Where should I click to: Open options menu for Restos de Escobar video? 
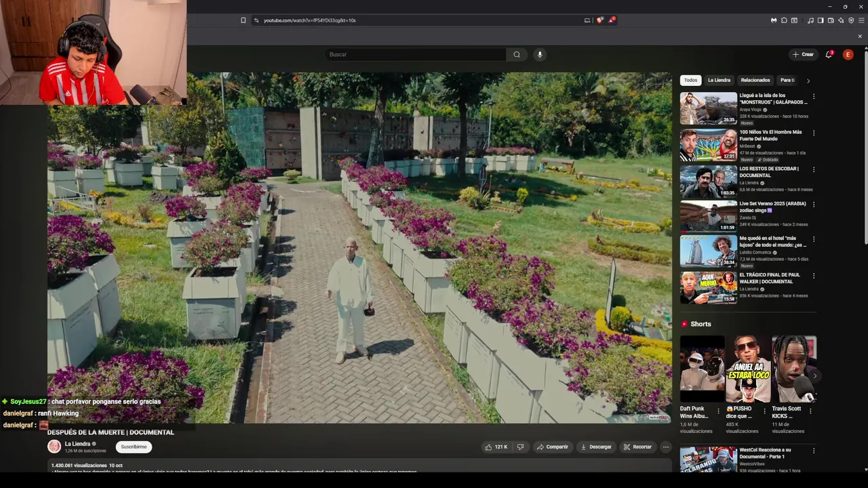pyautogui.click(x=814, y=169)
